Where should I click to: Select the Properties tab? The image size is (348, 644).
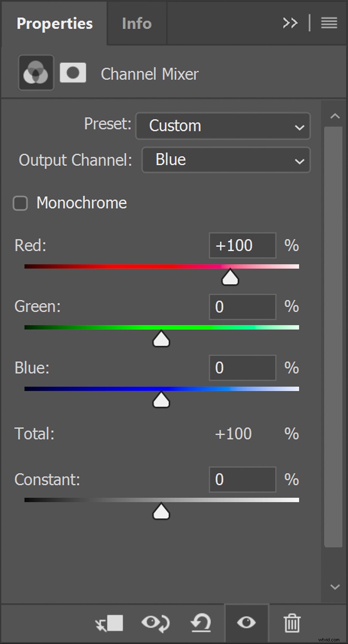[x=54, y=24]
